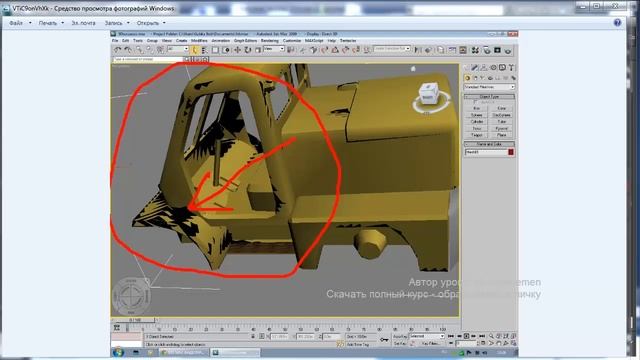Open the Schematic View icon
The image size is (640, 360).
[463, 50]
